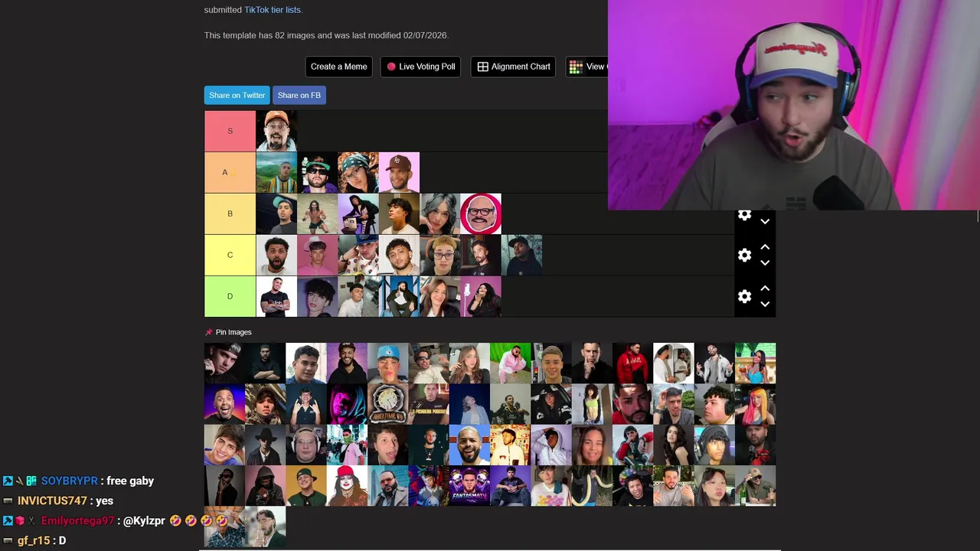Screen dimensions: 980x551
Task: Select the woman in teal with drink thumbnail
Action: tap(756, 363)
